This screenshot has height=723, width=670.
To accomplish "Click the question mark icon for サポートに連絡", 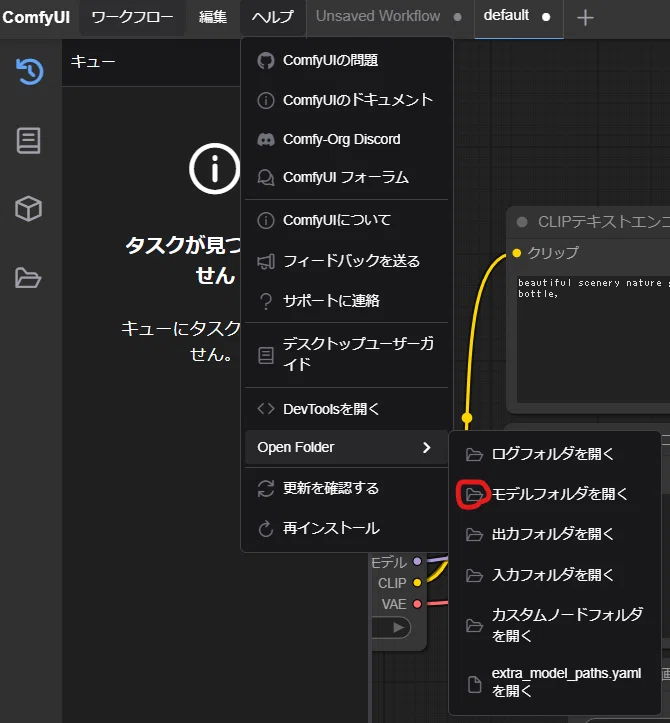I will coord(266,301).
